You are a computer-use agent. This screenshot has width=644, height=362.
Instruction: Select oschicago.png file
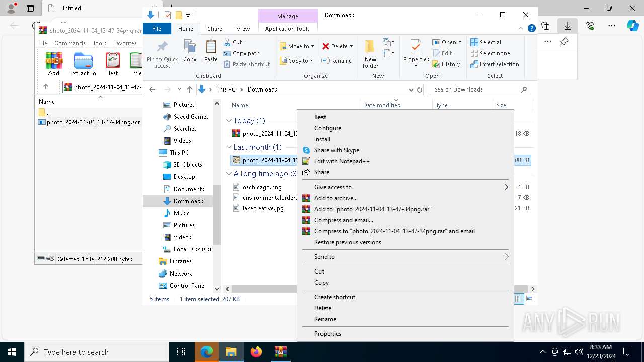point(262,187)
